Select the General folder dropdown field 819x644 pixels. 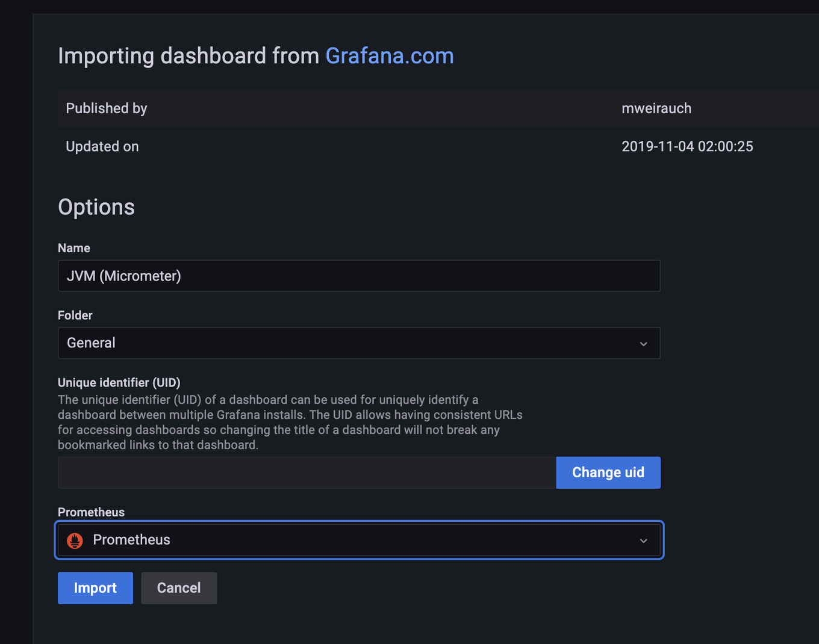pos(349,343)
